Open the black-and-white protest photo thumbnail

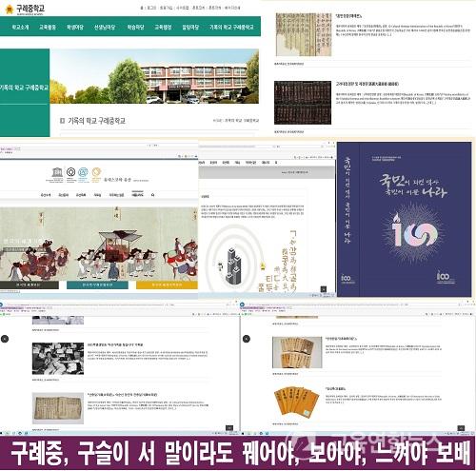tap(58, 359)
